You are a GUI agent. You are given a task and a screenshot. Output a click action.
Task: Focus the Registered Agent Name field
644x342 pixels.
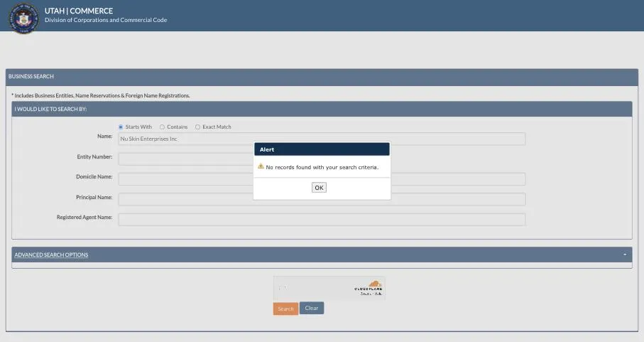coord(322,220)
